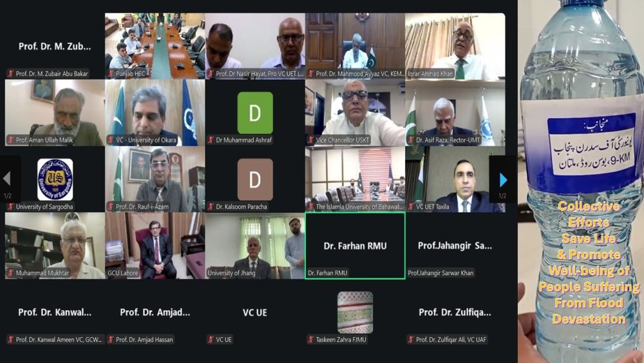Click the Muhammad Mukhtar participant video
This screenshot has height=363, width=644.
tap(55, 246)
